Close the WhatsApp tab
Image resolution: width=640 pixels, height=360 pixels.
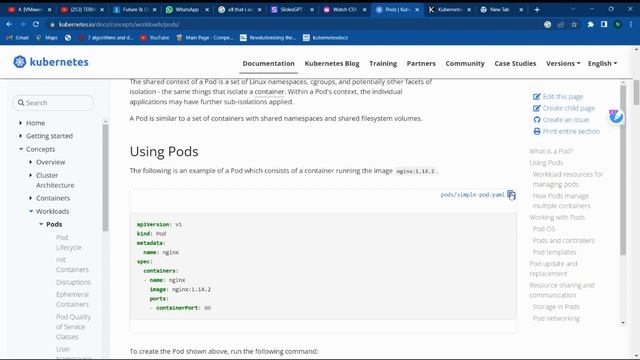coord(207,9)
